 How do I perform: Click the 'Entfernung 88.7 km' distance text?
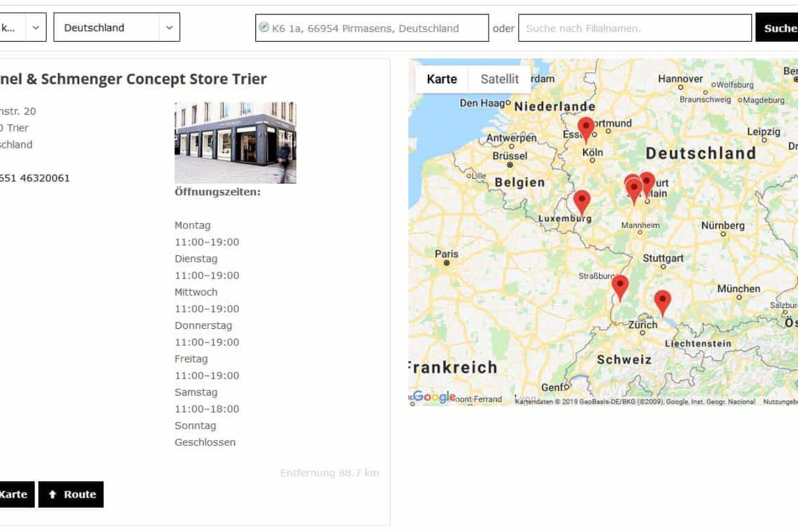click(x=330, y=473)
